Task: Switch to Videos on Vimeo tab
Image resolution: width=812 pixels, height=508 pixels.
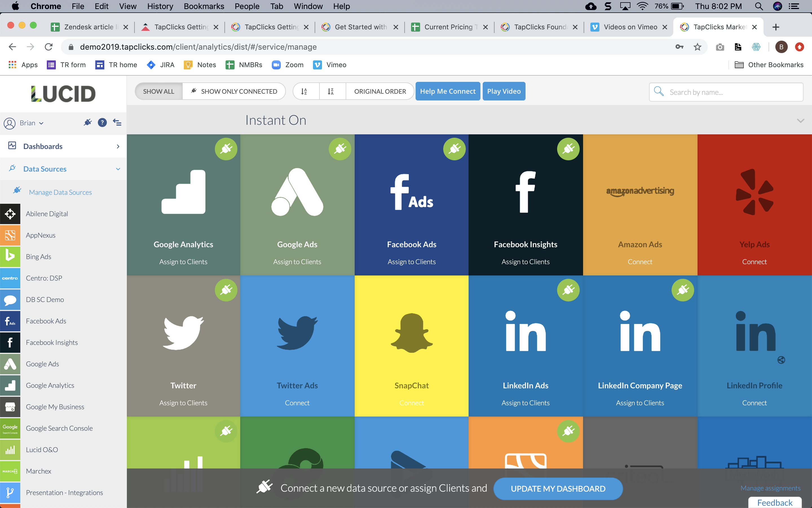Action: pyautogui.click(x=628, y=27)
